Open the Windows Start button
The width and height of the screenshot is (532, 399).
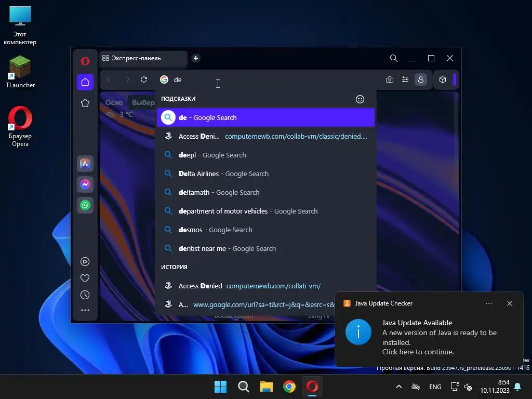[220, 387]
